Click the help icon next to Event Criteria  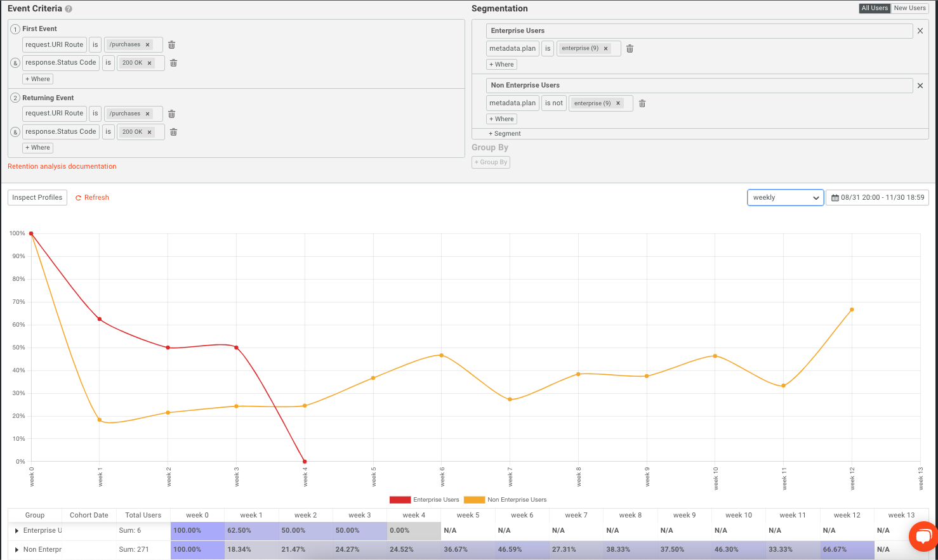(x=69, y=9)
